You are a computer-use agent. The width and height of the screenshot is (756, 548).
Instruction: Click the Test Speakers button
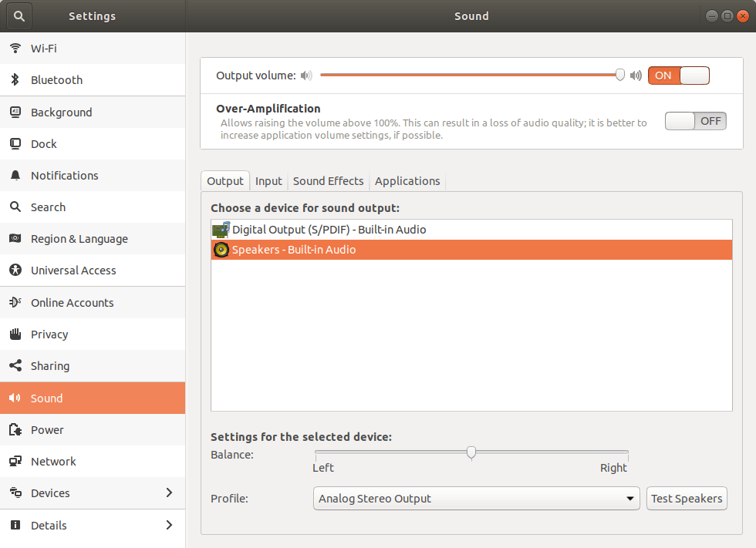coord(687,498)
